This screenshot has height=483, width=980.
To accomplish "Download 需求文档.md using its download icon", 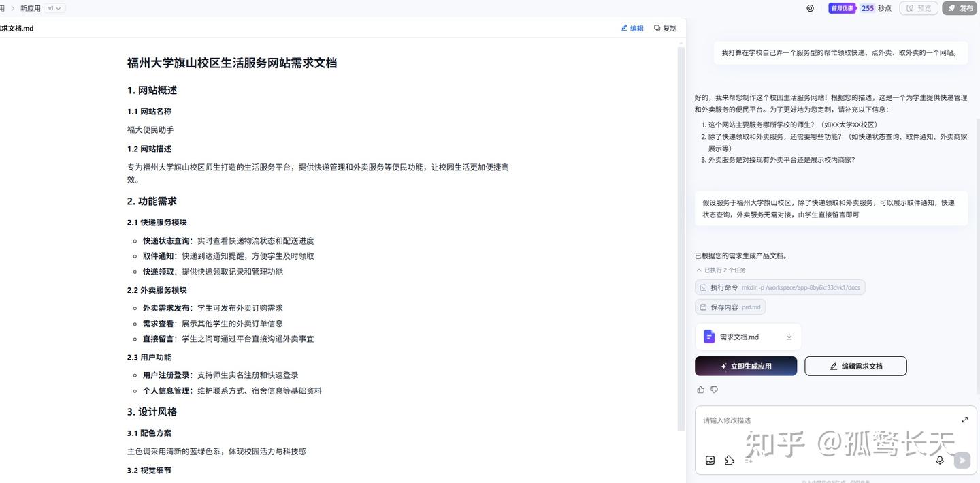I will [x=789, y=335].
